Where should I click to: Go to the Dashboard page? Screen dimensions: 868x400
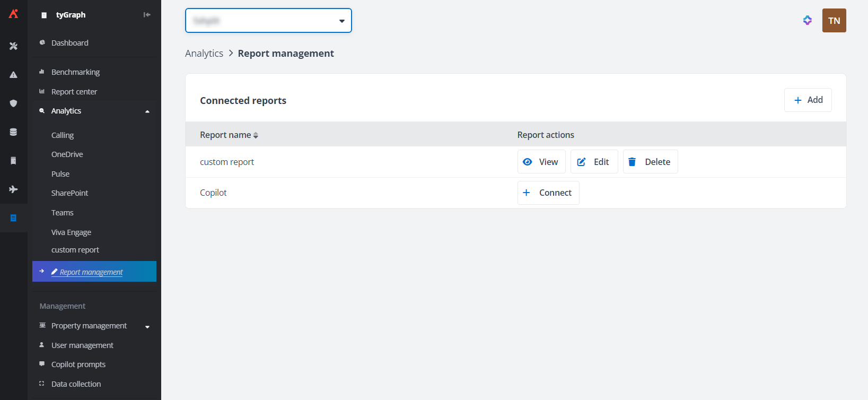69,43
